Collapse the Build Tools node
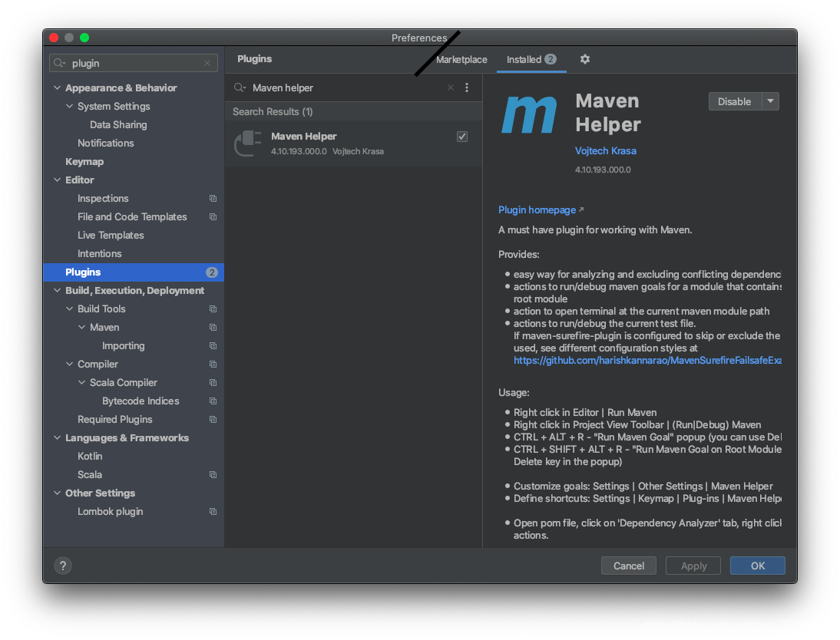Viewport: 840px width, 640px height. tap(69, 308)
